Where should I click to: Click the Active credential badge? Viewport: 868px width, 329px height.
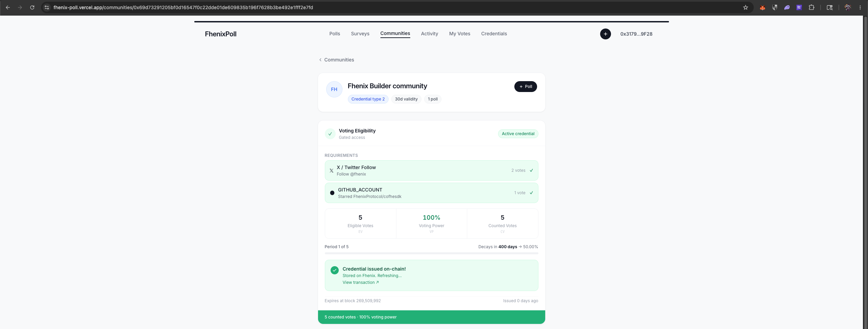click(x=518, y=134)
